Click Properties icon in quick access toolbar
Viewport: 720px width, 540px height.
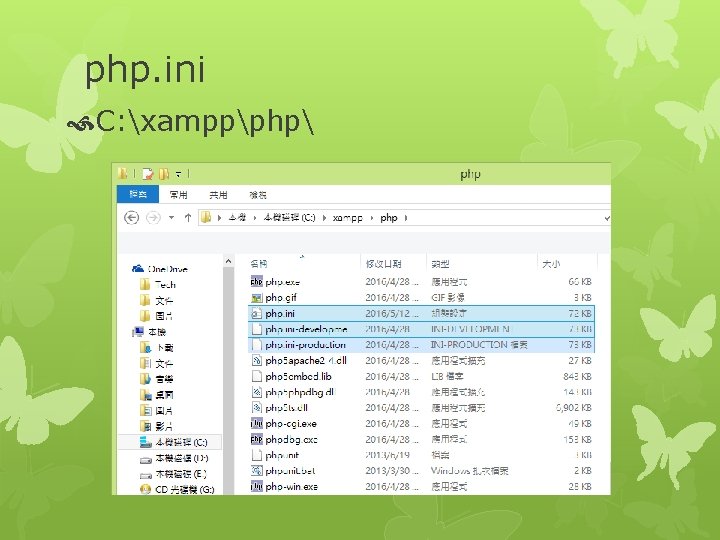coord(148,174)
